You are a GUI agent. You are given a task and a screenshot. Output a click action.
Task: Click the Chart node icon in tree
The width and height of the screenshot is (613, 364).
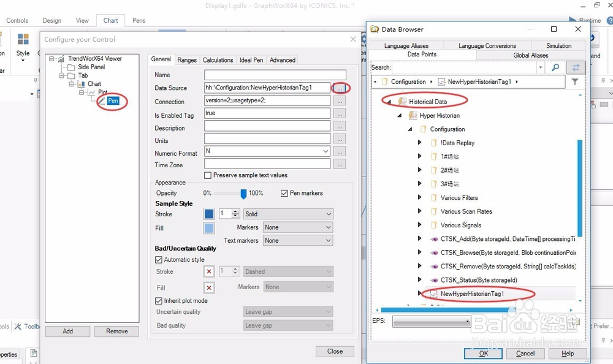tap(82, 84)
